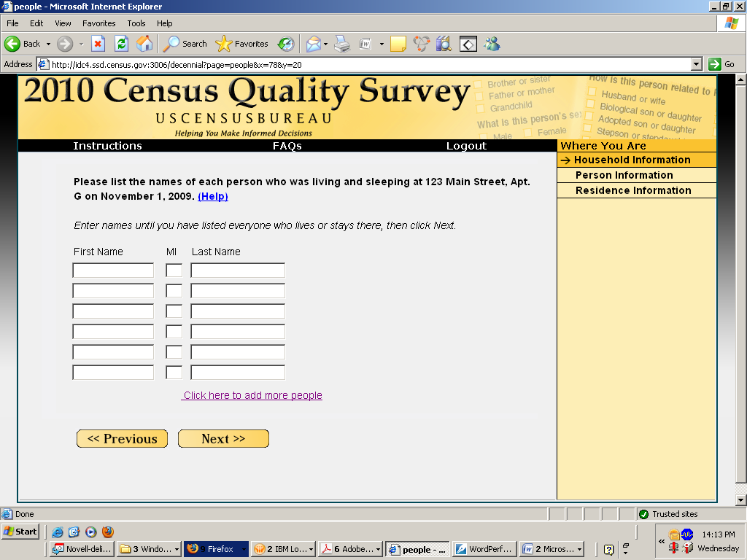Open the Help menu
This screenshot has height=560, width=747.
(164, 23)
